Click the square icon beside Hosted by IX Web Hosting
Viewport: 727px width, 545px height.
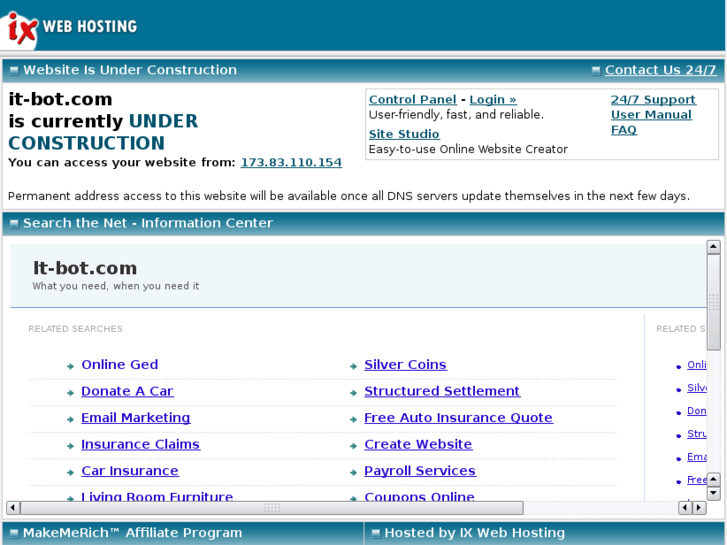pyautogui.click(x=376, y=533)
